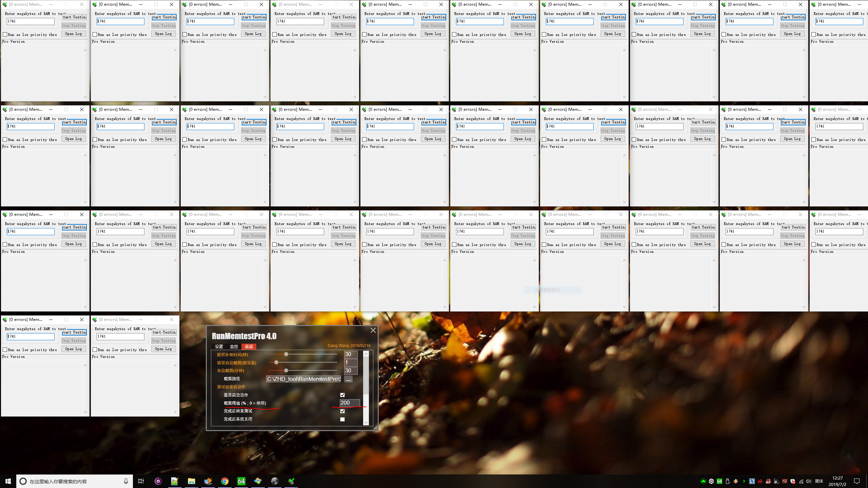Click the ... browse button for 截图路径

348,379
